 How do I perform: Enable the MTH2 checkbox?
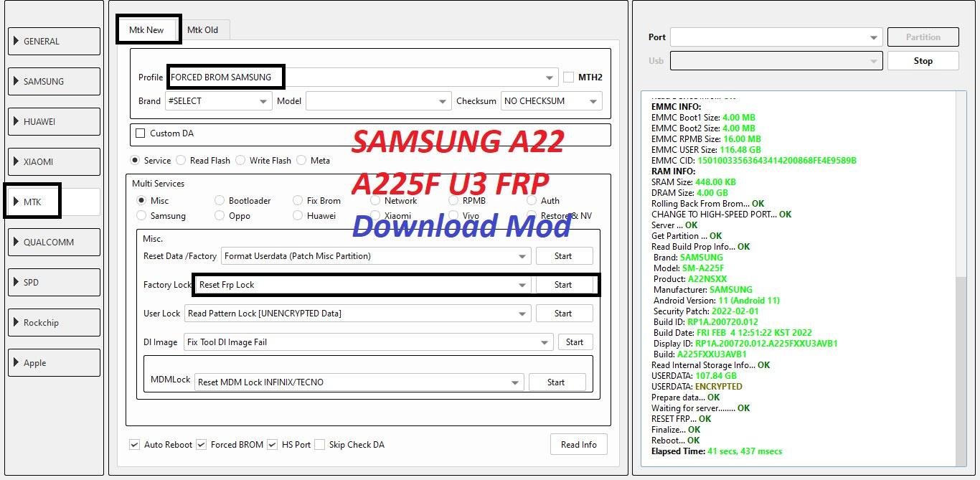[569, 77]
